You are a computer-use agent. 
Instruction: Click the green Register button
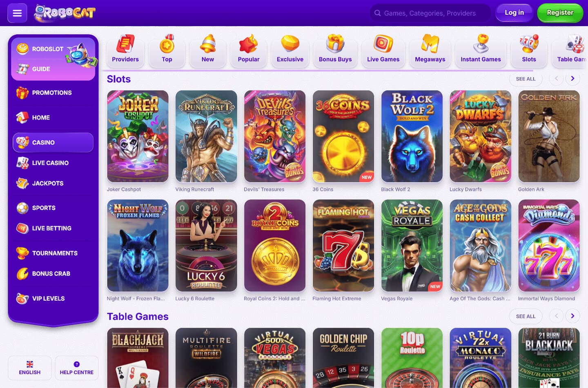coord(560,13)
